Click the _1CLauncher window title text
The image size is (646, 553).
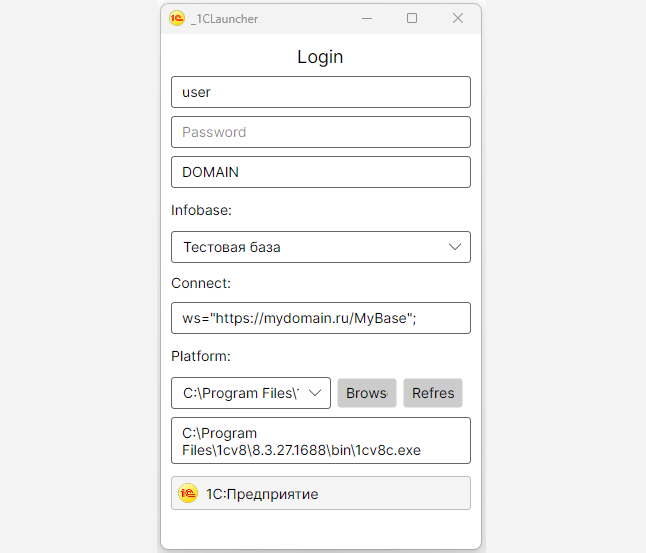(x=224, y=18)
